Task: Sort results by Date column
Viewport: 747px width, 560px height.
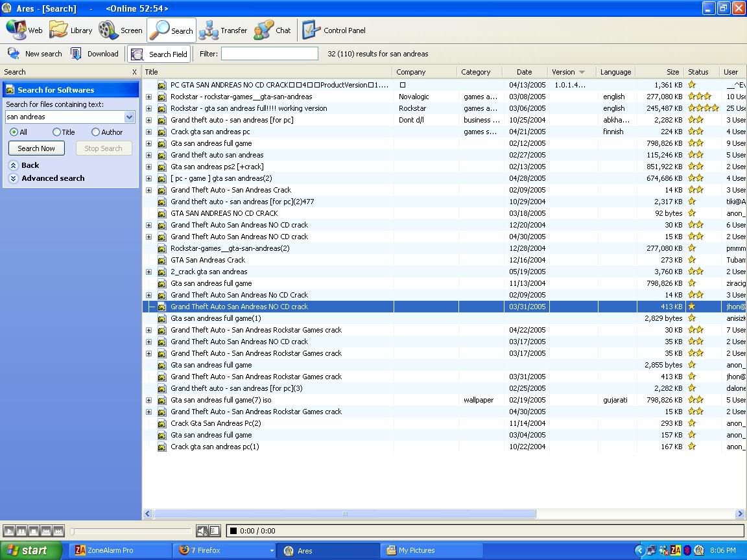Action: click(524, 72)
